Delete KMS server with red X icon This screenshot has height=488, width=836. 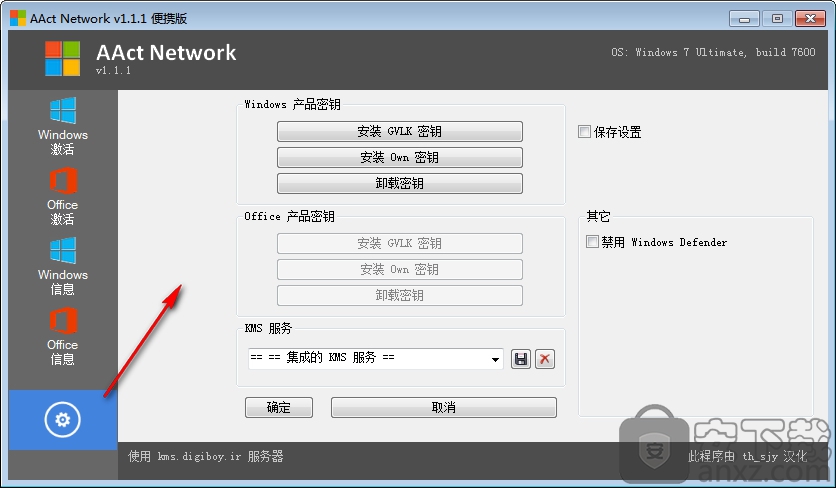pyautogui.click(x=544, y=359)
